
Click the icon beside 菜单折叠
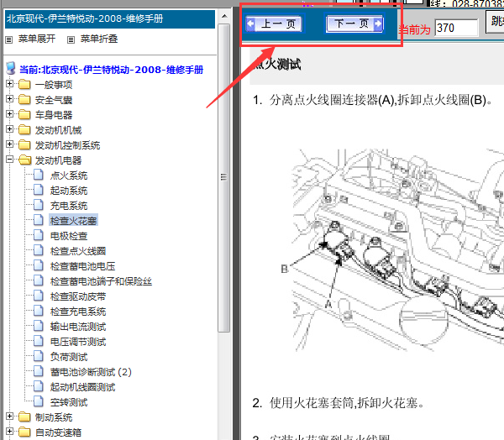coord(71,39)
